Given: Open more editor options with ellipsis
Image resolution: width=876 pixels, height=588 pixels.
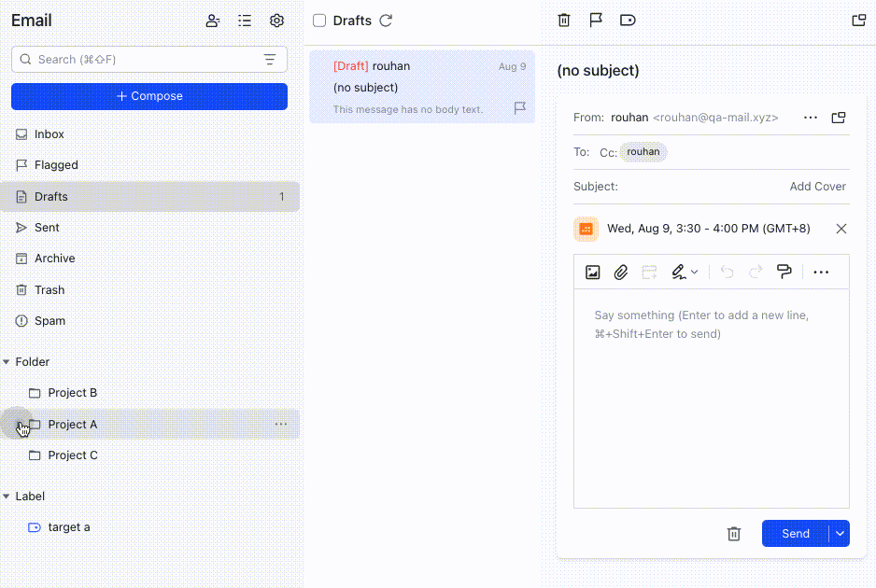Looking at the screenshot, I should [821, 272].
